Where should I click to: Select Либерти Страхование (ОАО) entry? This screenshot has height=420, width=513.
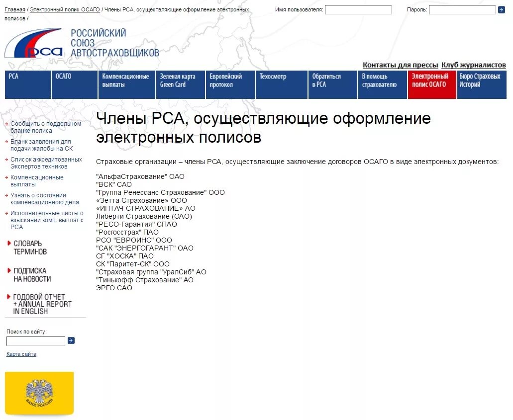(144, 216)
